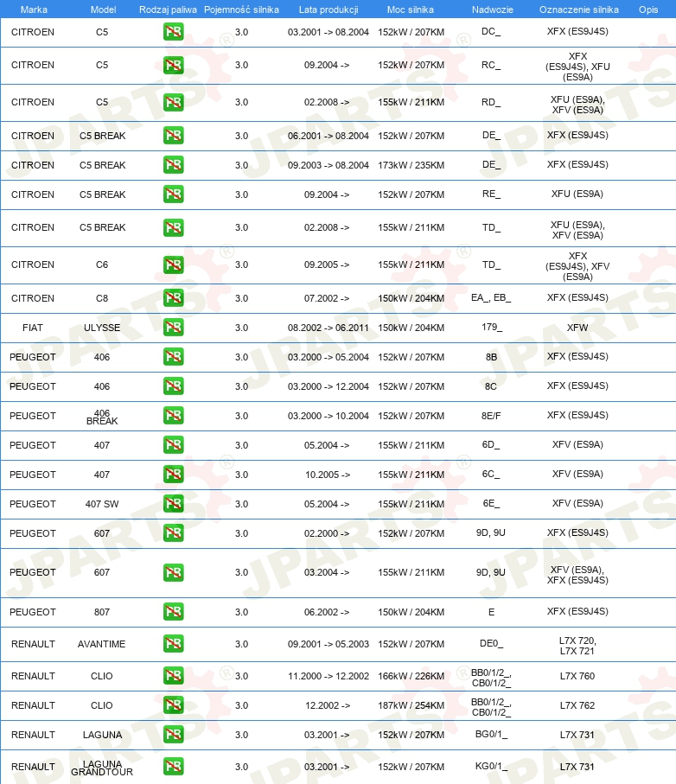Click the 166kW / 226KM power cell
The image size is (676, 784).
(x=411, y=676)
